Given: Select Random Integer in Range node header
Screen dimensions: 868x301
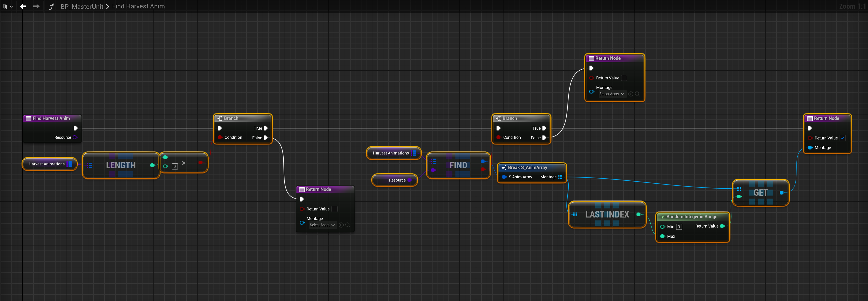Looking at the screenshot, I should [692, 217].
